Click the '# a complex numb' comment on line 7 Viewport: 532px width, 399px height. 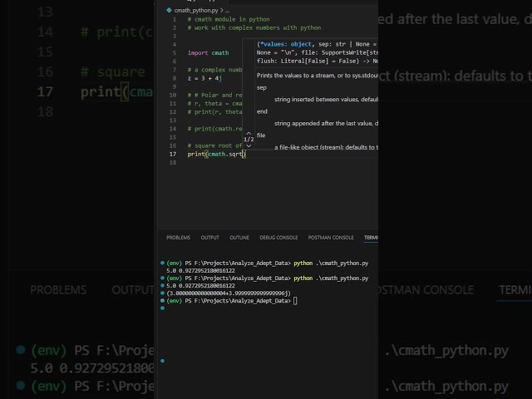click(214, 70)
